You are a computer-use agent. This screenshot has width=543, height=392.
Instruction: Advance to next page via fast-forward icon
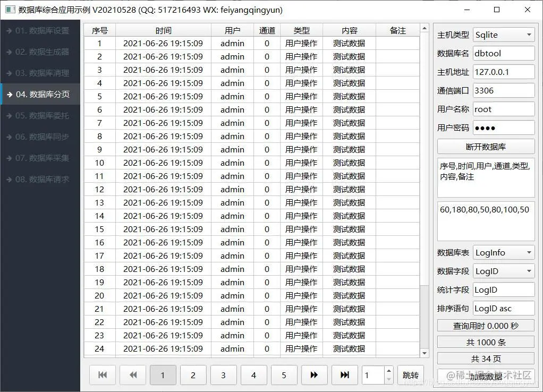(314, 375)
